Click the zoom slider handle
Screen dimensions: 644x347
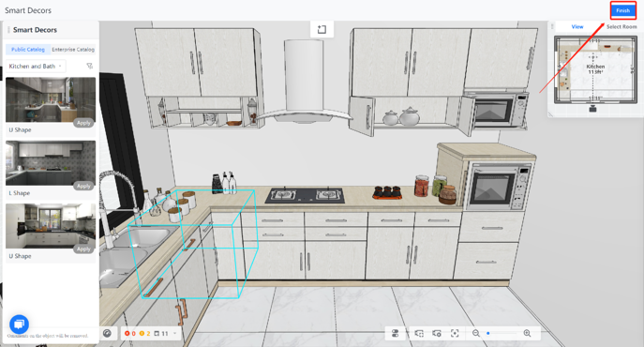tap(488, 334)
